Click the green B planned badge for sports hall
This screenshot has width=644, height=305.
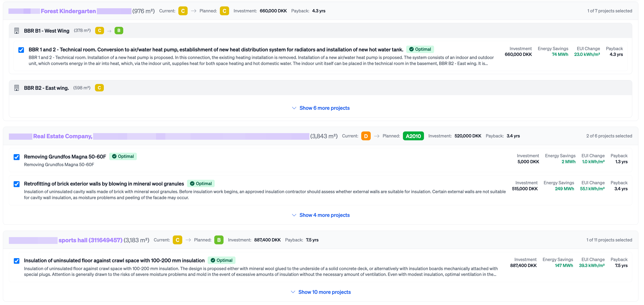pyautogui.click(x=219, y=240)
